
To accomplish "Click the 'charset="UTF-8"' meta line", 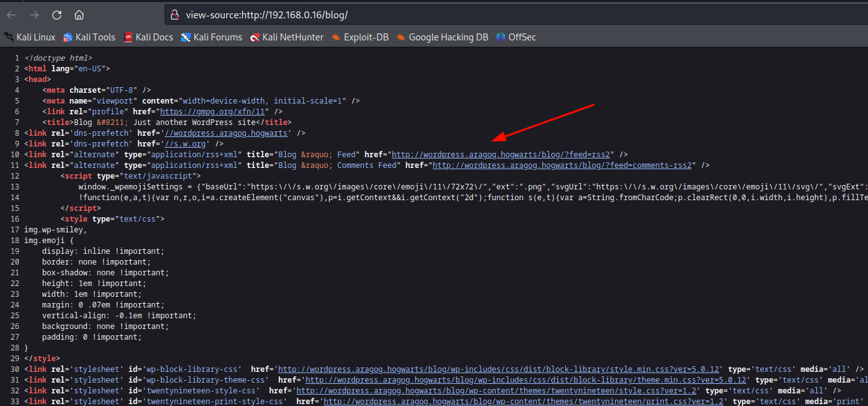I will point(97,90).
